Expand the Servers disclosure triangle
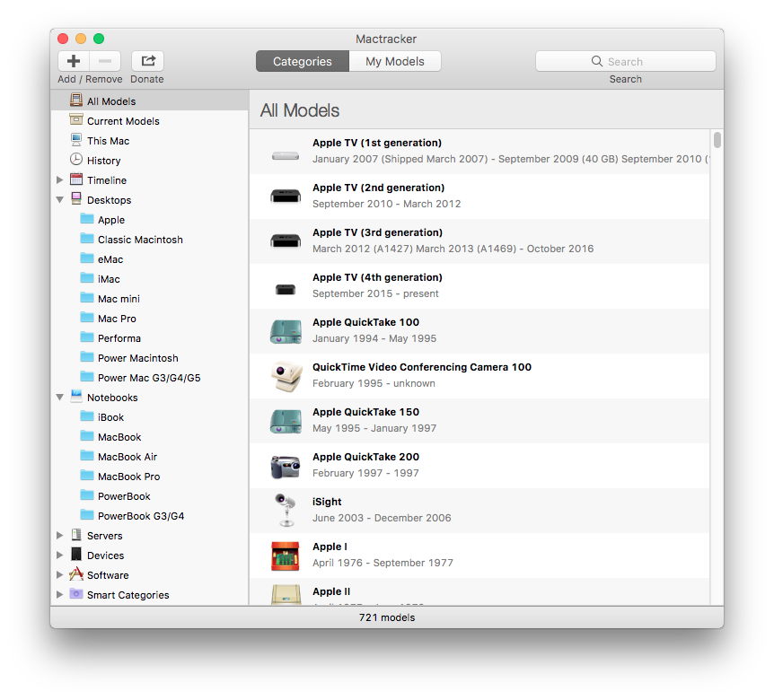The image size is (774, 700). [60, 536]
